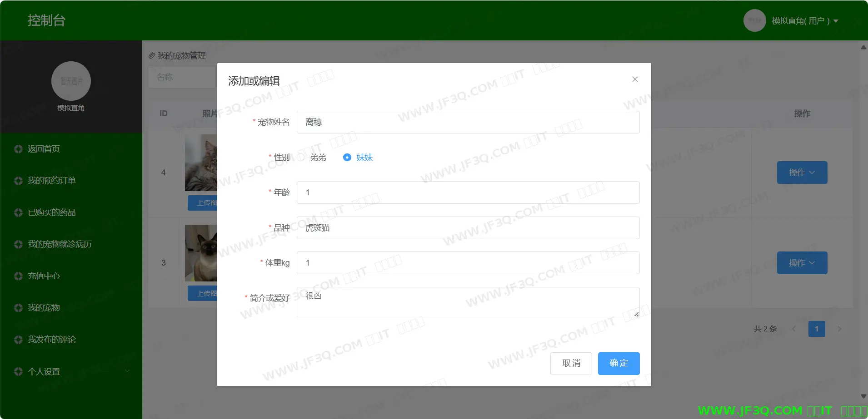Click the icon beside 充值中心
This screenshot has width=868, height=419.
18,276
